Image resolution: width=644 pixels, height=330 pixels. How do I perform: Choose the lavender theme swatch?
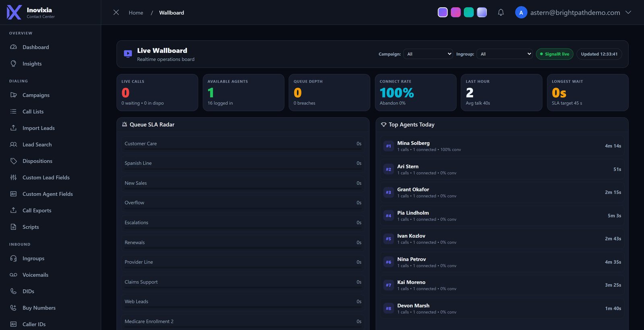pyautogui.click(x=482, y=12)
